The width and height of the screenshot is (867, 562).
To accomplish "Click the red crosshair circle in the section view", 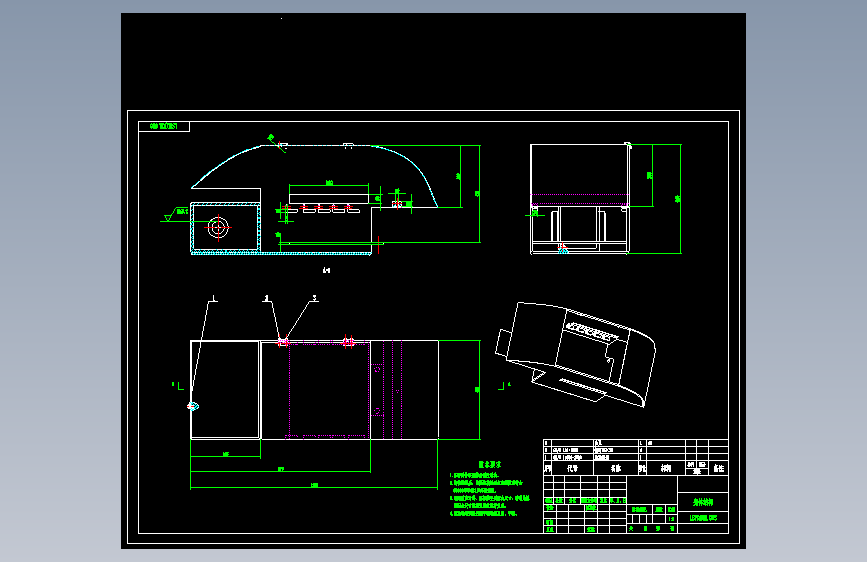I will 218,227.
